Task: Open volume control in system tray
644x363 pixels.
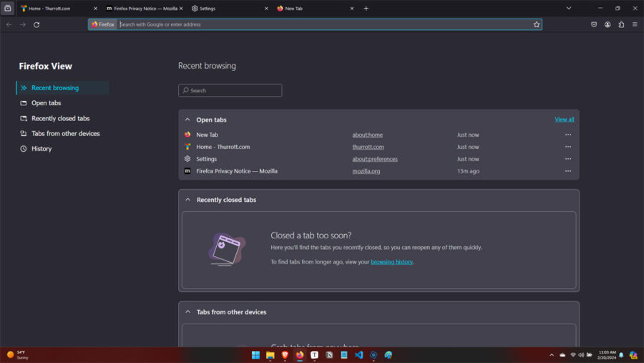Action: click(581, 355)
